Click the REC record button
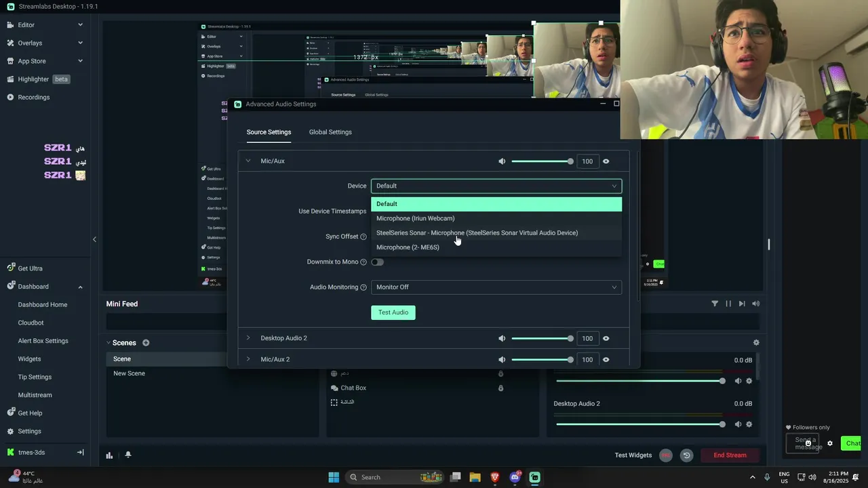This screenshot has height=488, width=868. (666, 455)
